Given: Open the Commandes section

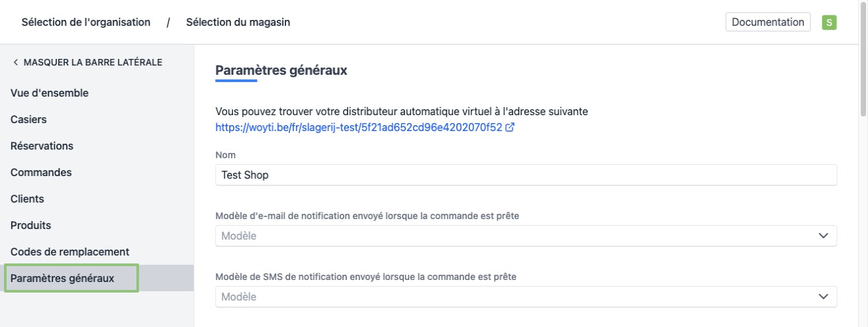Looking at the screenshot, I should pyautogui.click(x=41, y=172).
